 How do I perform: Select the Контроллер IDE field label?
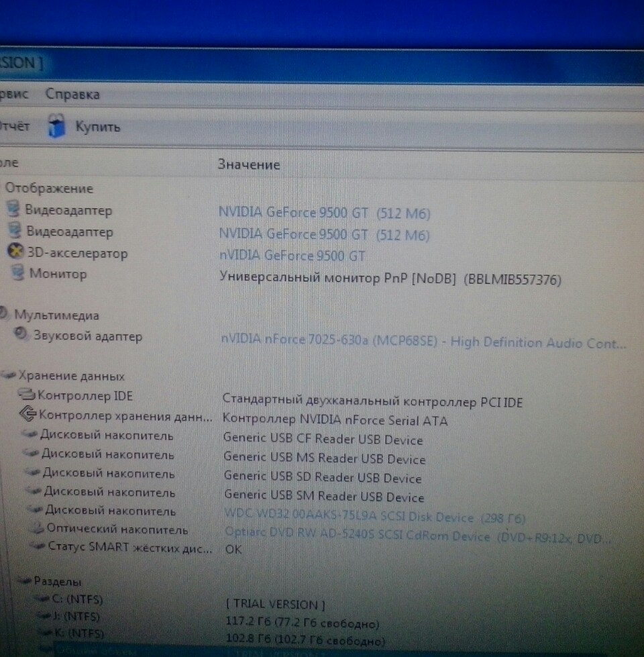click(x=85, y=395)
